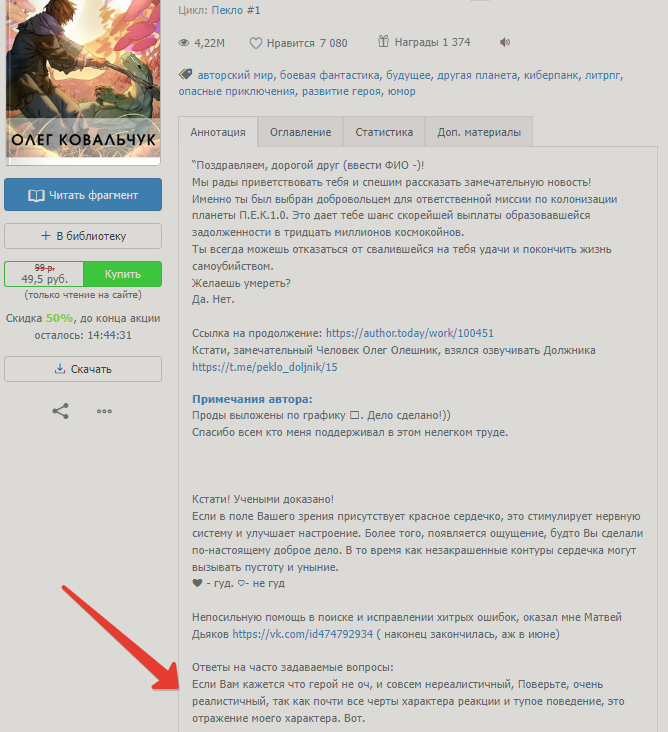Select the Доп. материалы tab

click(x=479, y=132)
